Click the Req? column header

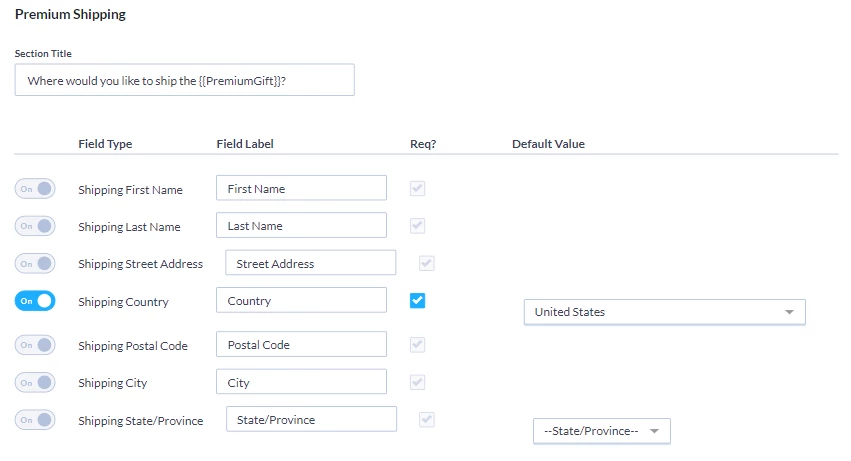coord(423,144)
